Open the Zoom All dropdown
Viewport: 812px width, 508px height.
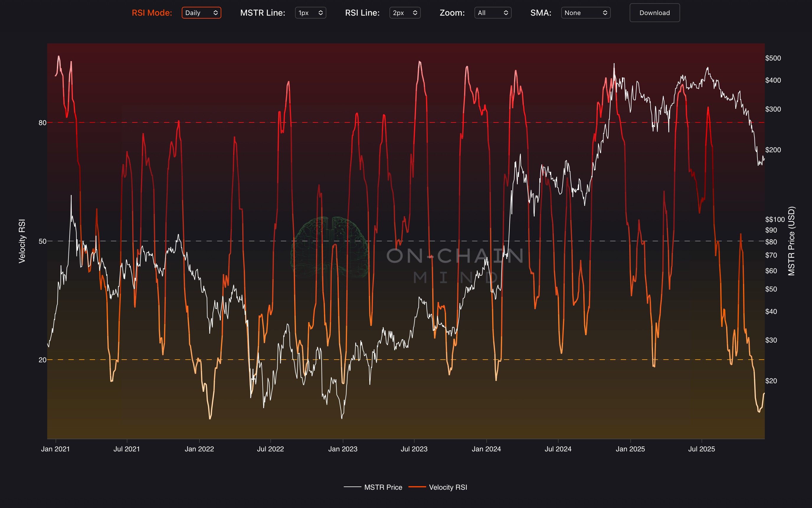[492, 13]
